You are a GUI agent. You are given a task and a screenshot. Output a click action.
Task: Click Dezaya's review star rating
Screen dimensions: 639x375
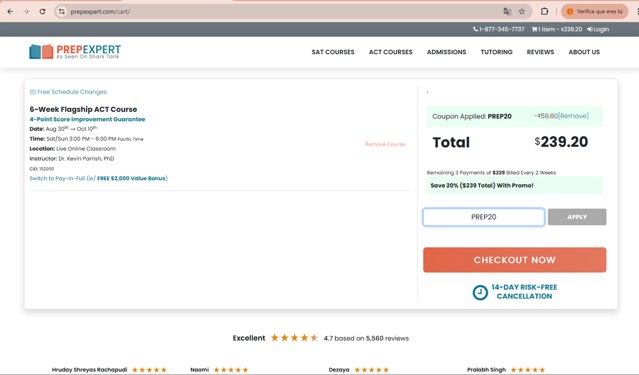coord(371,370)
